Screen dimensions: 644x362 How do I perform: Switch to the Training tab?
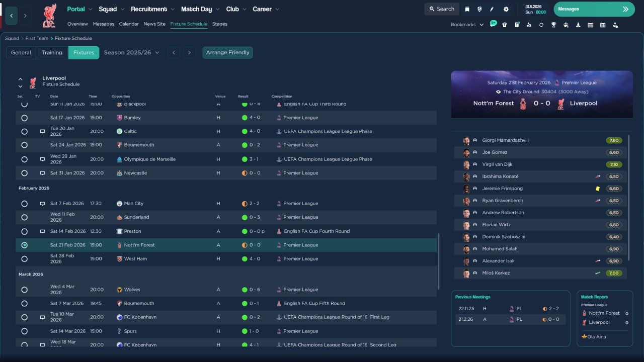tap(52, 52)
